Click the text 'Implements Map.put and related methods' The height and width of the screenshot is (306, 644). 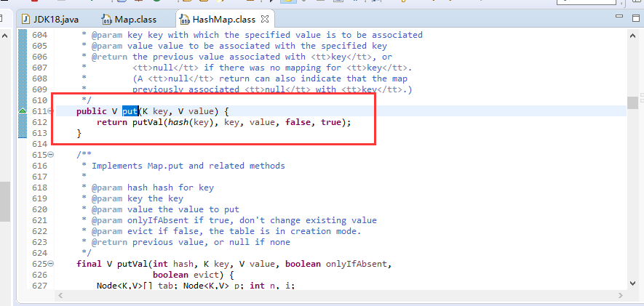(188, 166)
